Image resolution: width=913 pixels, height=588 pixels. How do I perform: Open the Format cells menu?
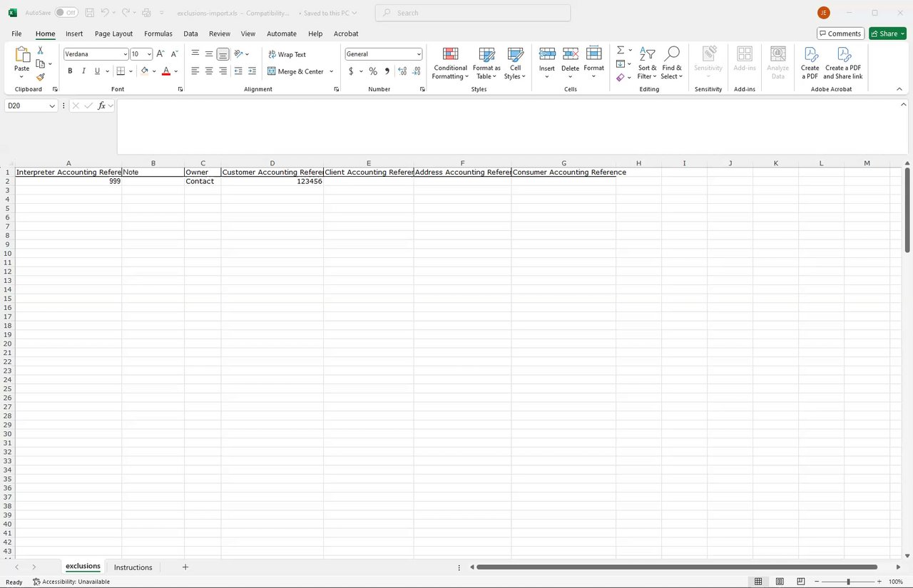coord(594,64)
